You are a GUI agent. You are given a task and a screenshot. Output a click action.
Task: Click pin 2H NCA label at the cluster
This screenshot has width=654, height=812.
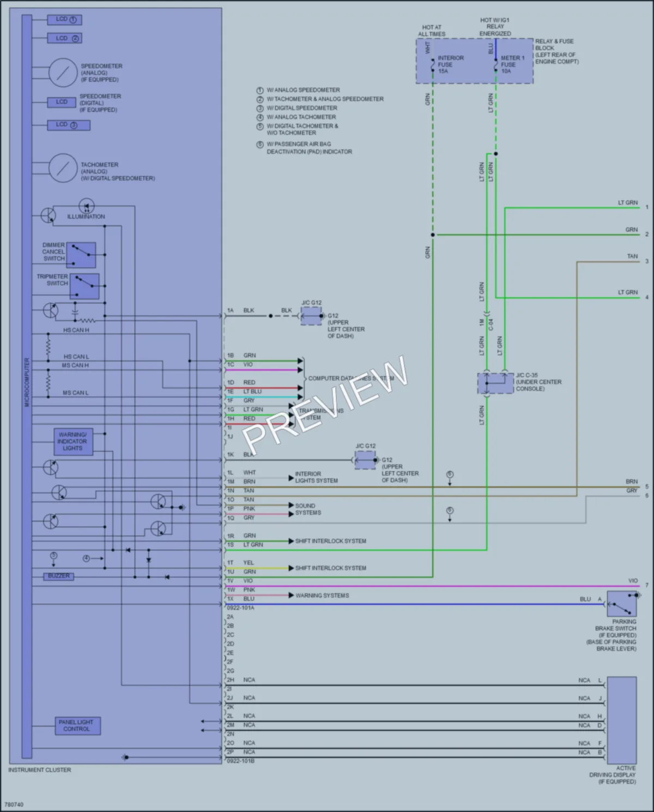point(241,680)
